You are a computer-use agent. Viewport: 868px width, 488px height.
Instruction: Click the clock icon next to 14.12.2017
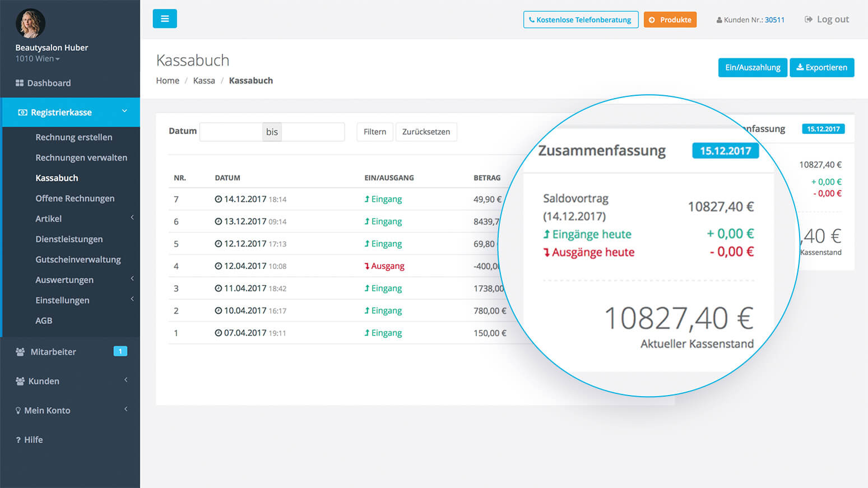tap(218, 198)
